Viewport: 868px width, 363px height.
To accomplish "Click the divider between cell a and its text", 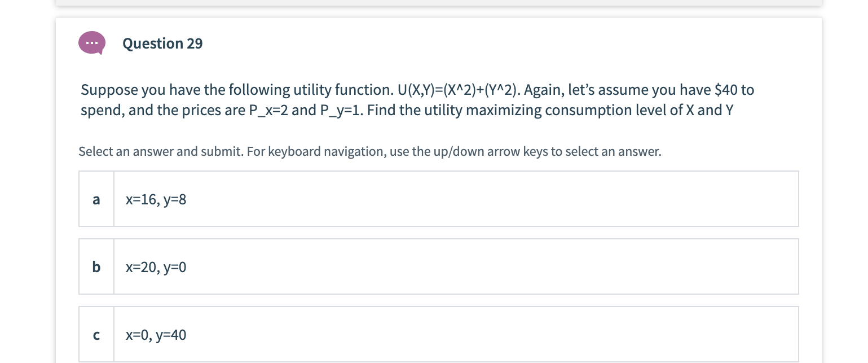I will click(x=114, y=199).
